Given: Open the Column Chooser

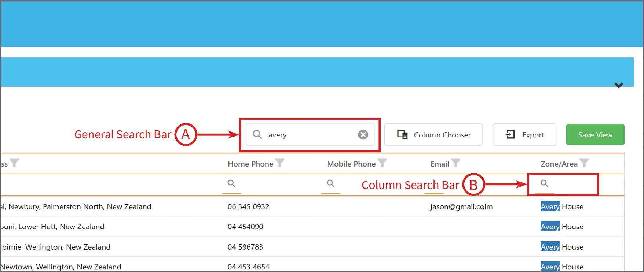Looking at the screenshot, I should point(433,135).
